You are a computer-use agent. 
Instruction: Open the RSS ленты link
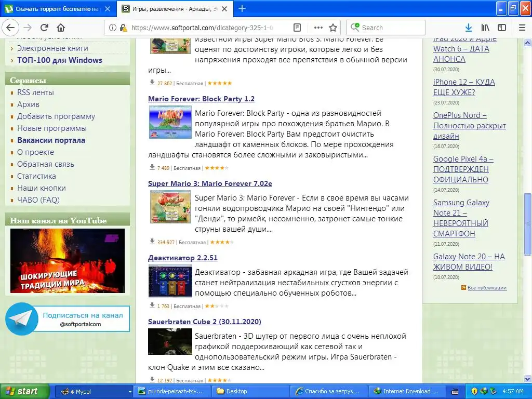[35, 92]
